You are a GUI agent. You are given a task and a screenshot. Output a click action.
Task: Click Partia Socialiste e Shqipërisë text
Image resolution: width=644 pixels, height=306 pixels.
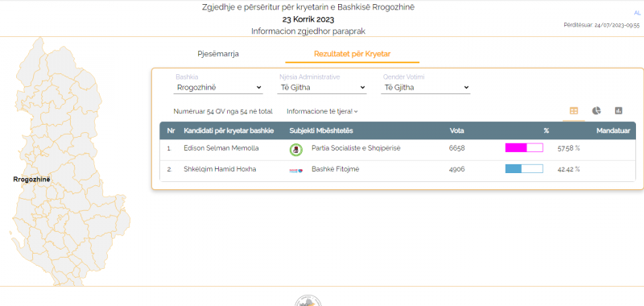pyautogui.click(x=356, y=148)
